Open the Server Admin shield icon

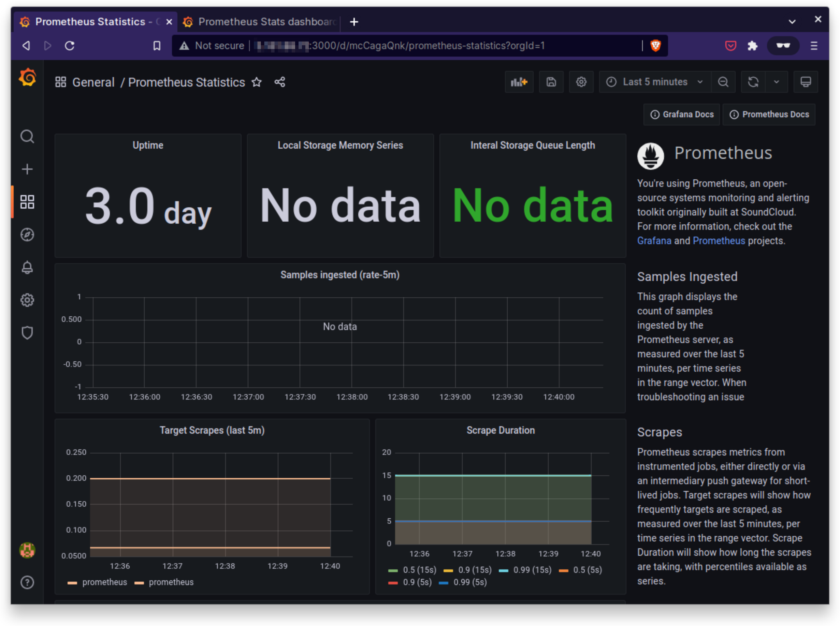[27, 333]
